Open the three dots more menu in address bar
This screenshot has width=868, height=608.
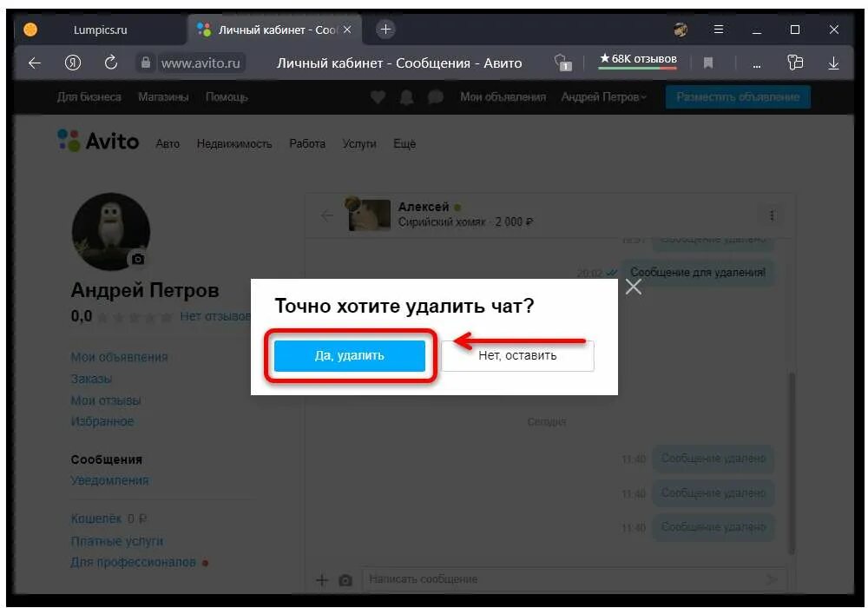(757, 64)
